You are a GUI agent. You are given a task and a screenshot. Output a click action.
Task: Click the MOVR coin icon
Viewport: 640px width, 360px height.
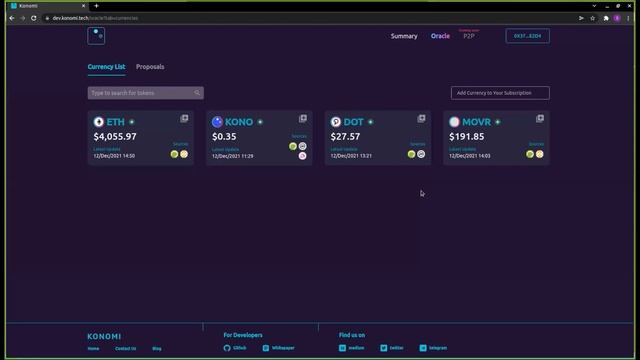454,122
